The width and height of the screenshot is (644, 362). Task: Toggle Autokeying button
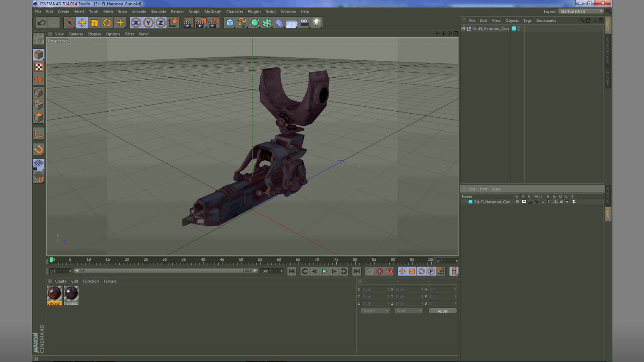(380, 271)
